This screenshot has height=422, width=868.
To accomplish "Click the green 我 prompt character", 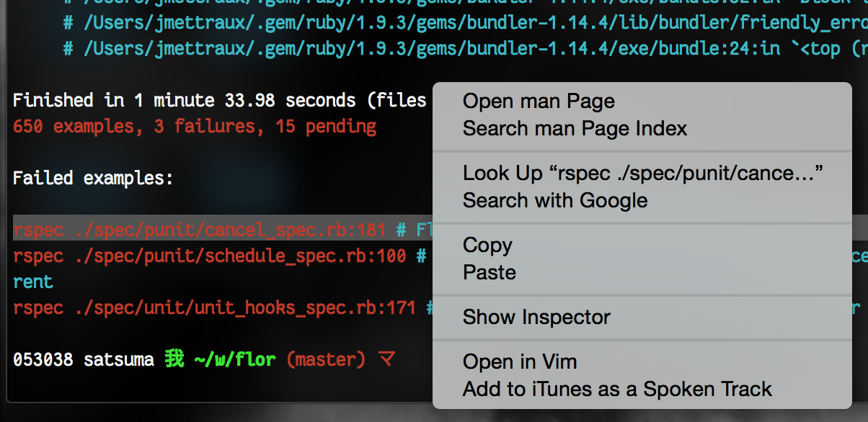I will coord(174,359).
